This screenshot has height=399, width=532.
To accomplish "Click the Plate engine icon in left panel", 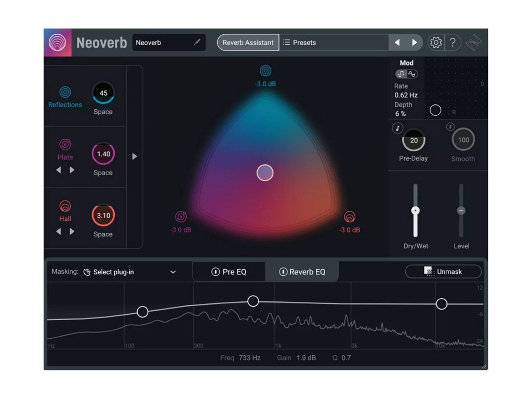I will [65, 144].
